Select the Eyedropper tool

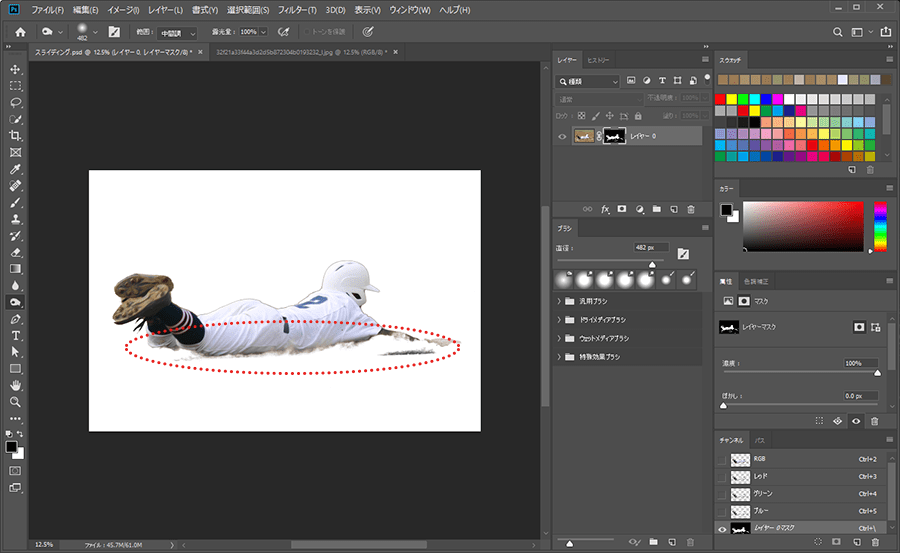(x=15, y=169)
